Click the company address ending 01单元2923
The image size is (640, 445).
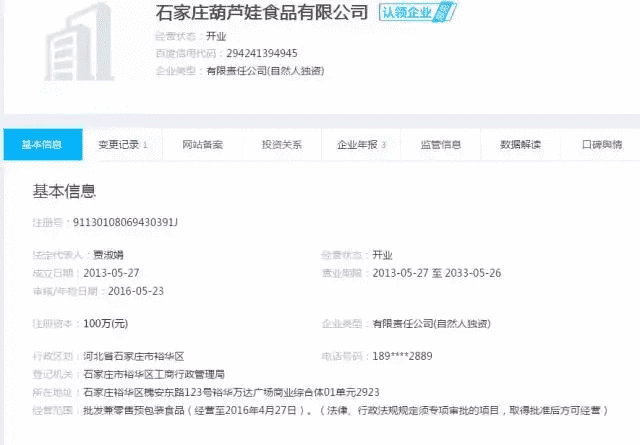pyautogui.click(x=231, y=392)
